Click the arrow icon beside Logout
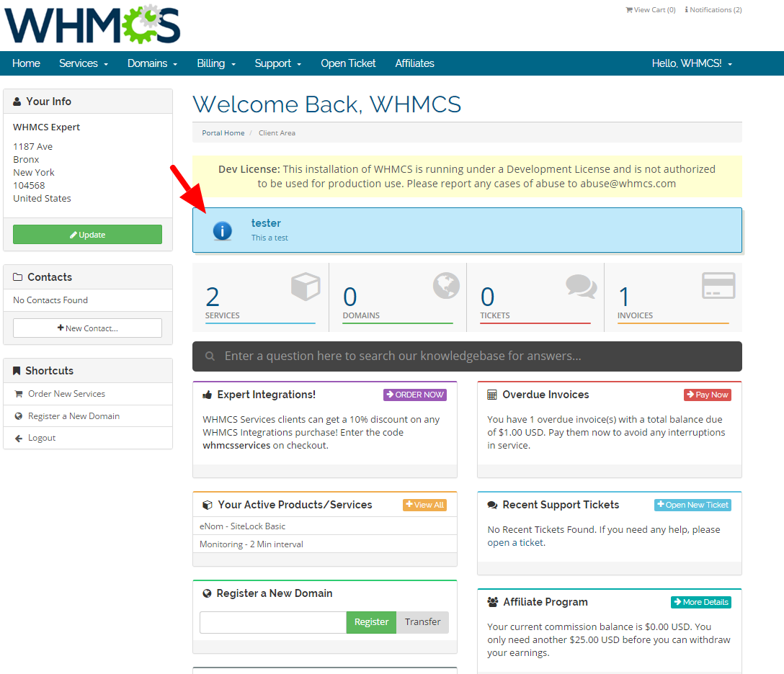 [x=19, y=439]
